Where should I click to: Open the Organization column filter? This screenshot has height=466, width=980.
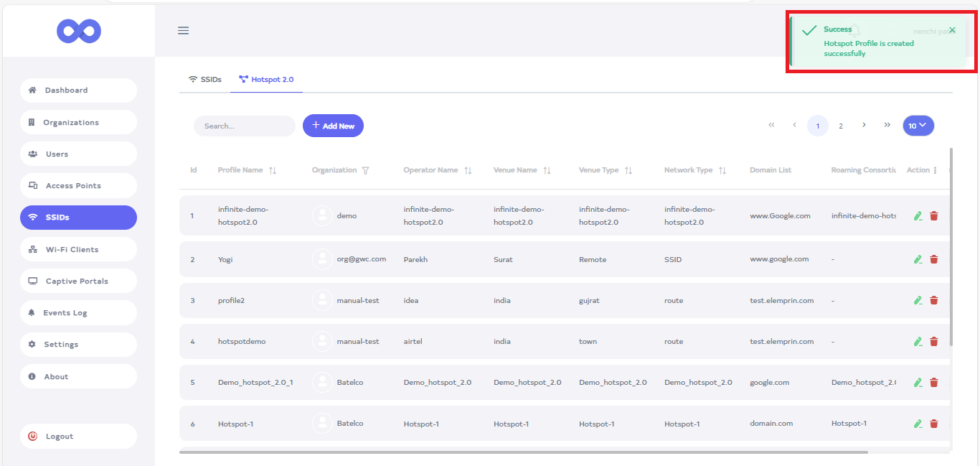pyautogui.click(x=366, y=171)
